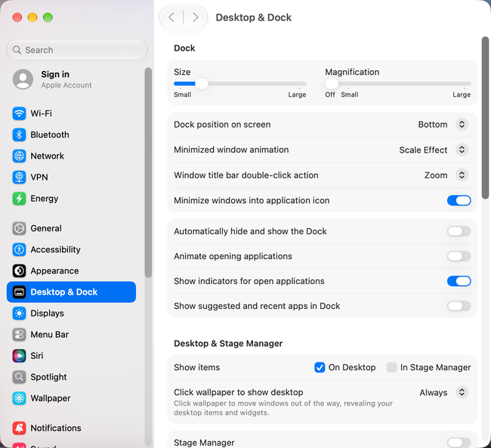Image resolution: width=491 pixels, height=448 pixels.
Task: Click the Spotlight magnifier icon
Action: [19, 377]
